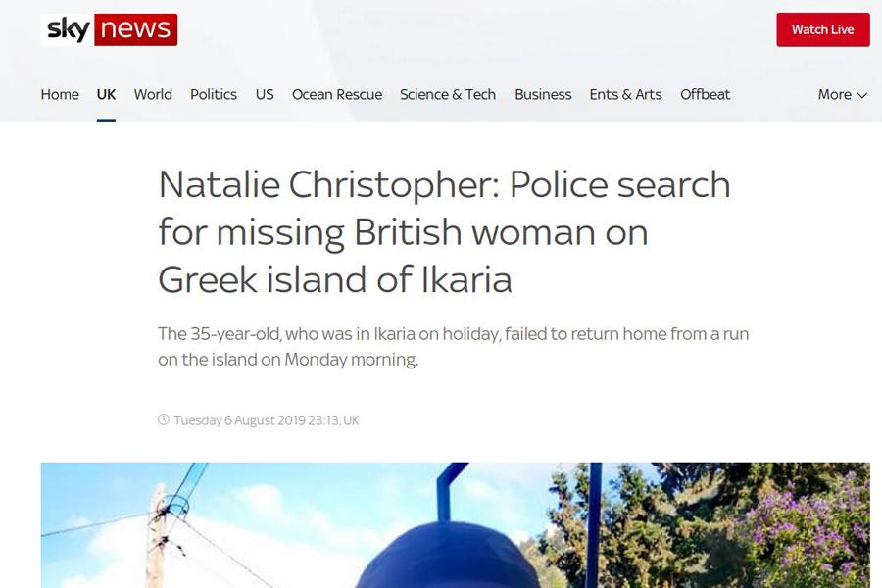Viewport: 882px width, 588px height.
Task: Click the Natalie Christopher article headline
Action: point(444,232)
